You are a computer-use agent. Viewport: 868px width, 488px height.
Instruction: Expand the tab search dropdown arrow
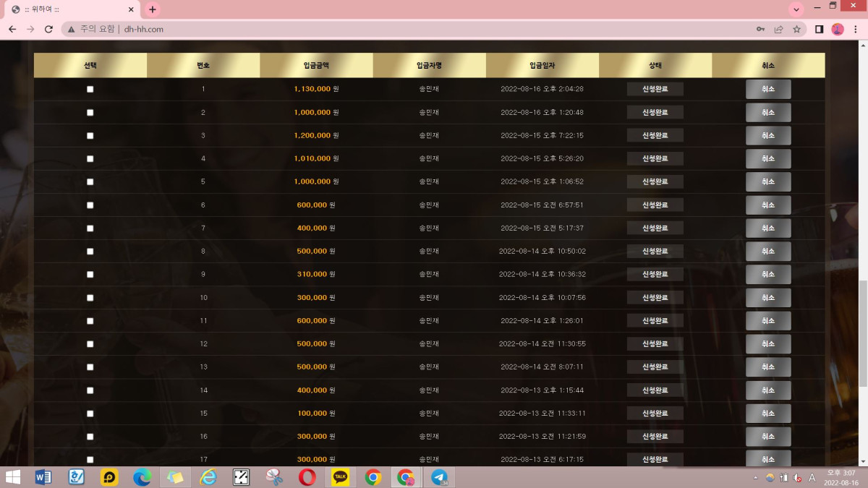coord(796,9)
